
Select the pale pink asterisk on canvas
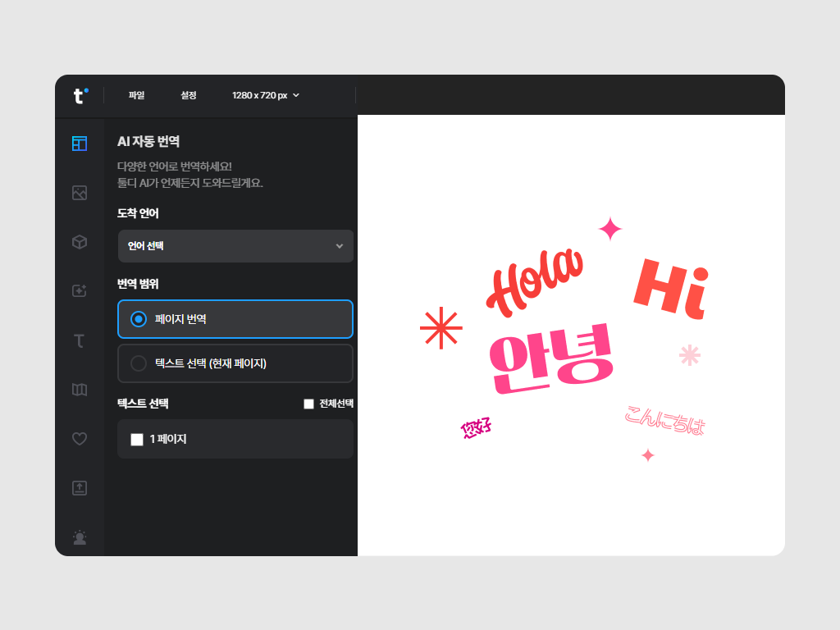pos(689,355)
